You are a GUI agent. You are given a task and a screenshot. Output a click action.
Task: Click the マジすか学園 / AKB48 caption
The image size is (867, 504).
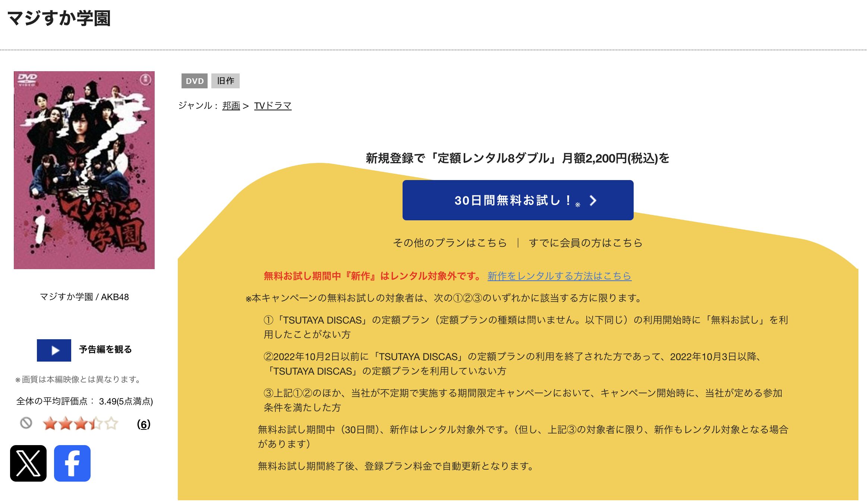84,297
